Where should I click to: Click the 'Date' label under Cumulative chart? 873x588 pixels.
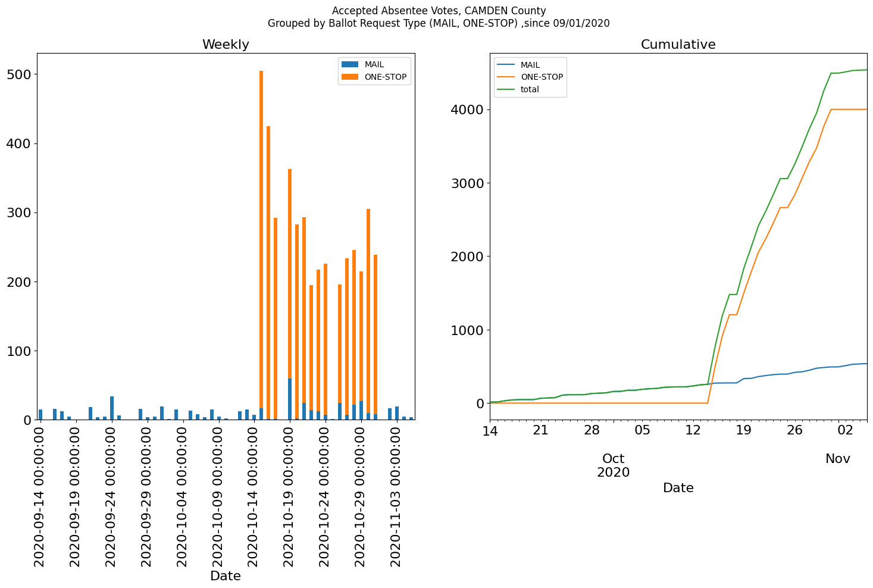678,488
